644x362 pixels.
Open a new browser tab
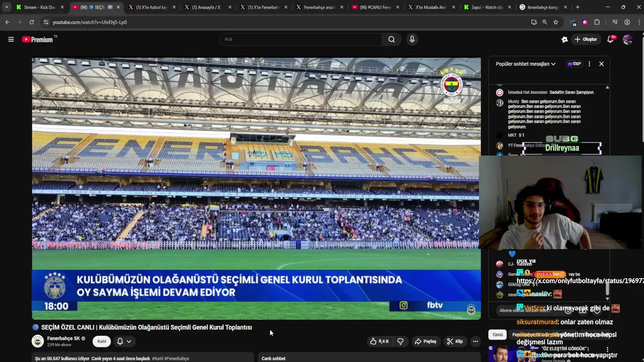(578, 8)
